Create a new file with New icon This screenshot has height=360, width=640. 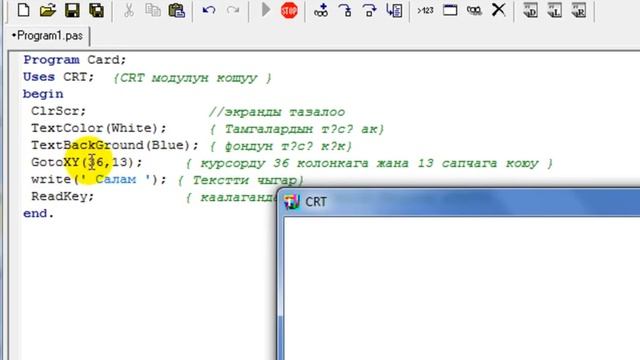coord(23,10)
